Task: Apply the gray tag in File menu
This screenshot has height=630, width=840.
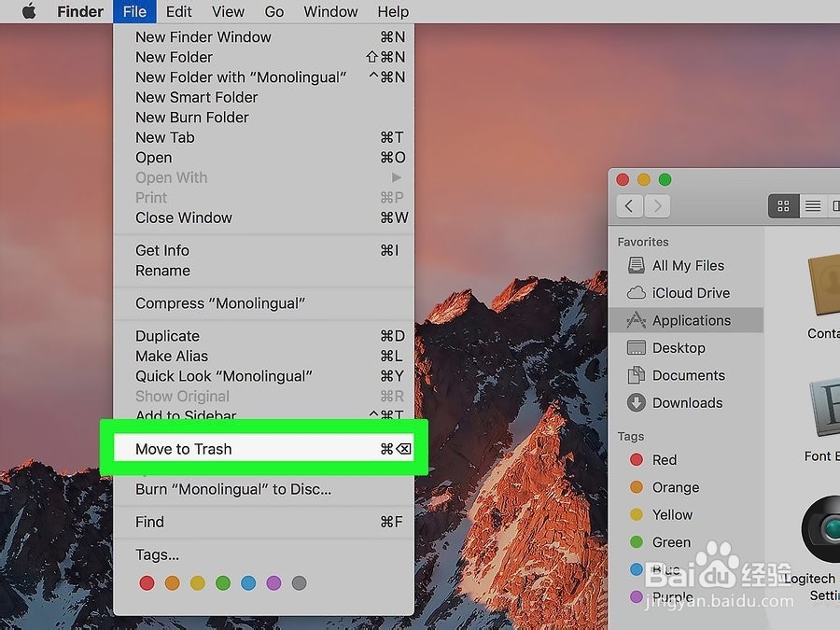Action: [299, 582]
